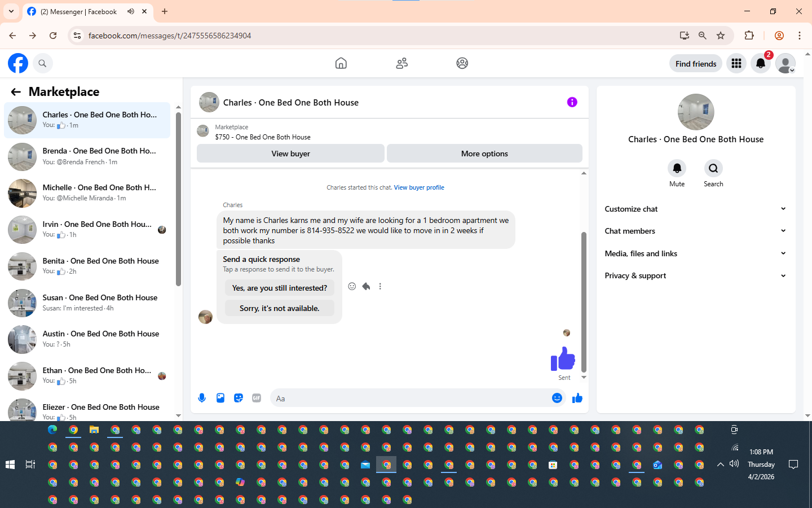This screenshot has width=812, height=508.
Task: Open the Groups icon in top navigation
Action: pos(462,63)
